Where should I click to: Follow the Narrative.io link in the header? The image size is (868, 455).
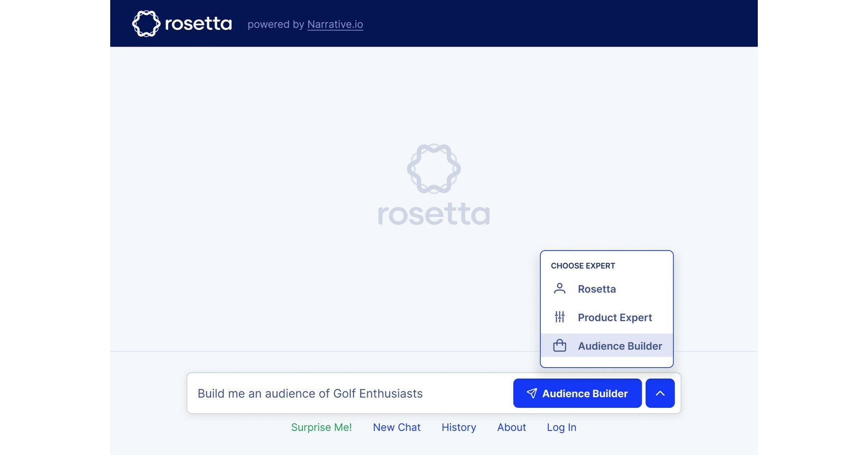pyautogui.click(x=335, y=24)
